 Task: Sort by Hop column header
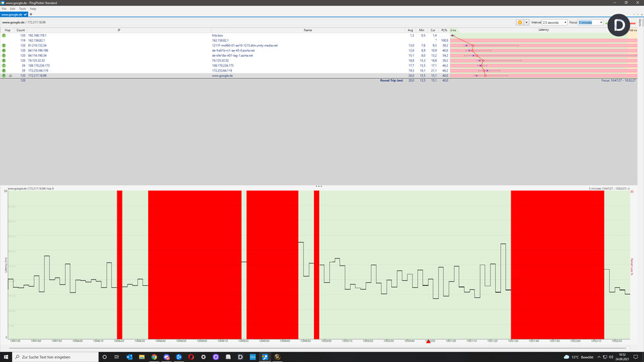[x=7, y=30]
